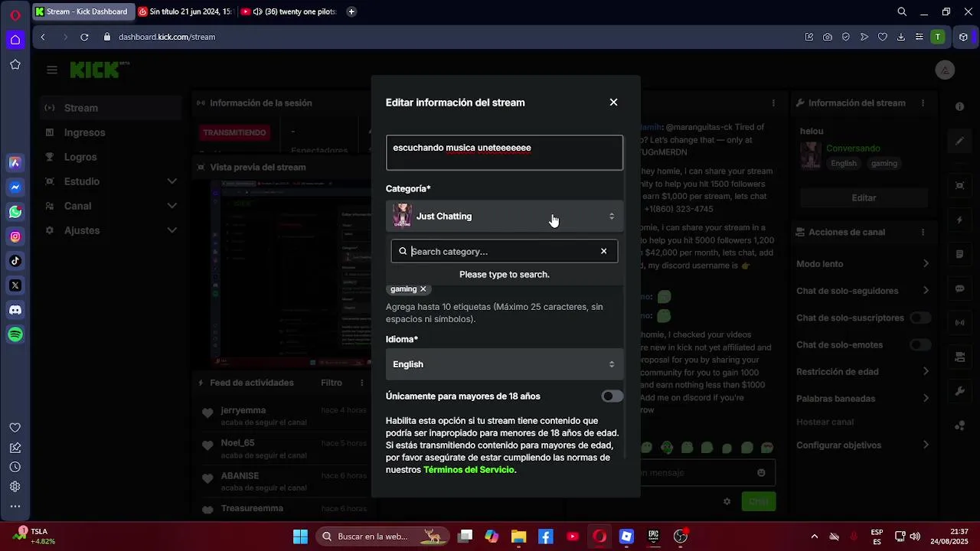The height and width of the screenshot is (551, 980).
Task: Click the Editar button in stream info
Action: point(864,197)
